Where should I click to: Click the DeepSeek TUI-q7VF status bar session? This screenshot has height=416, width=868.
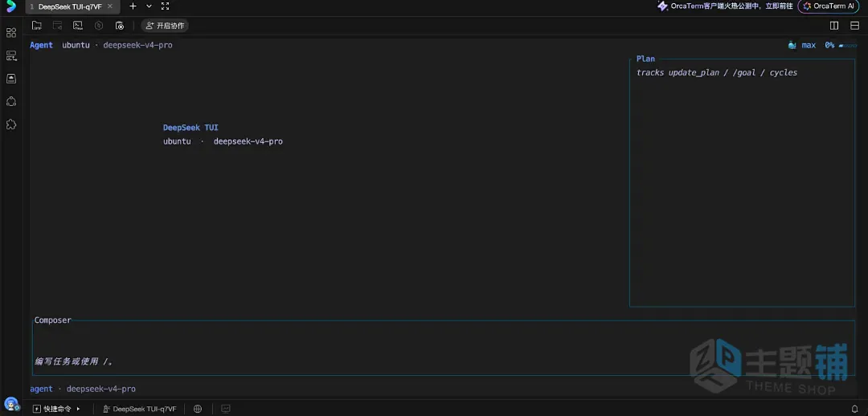(140, 409)
